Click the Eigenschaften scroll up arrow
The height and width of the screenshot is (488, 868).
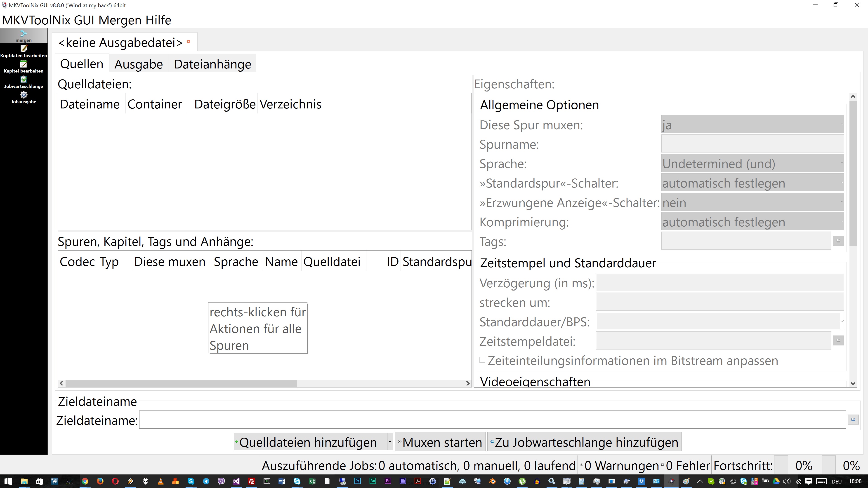point(853,97)
